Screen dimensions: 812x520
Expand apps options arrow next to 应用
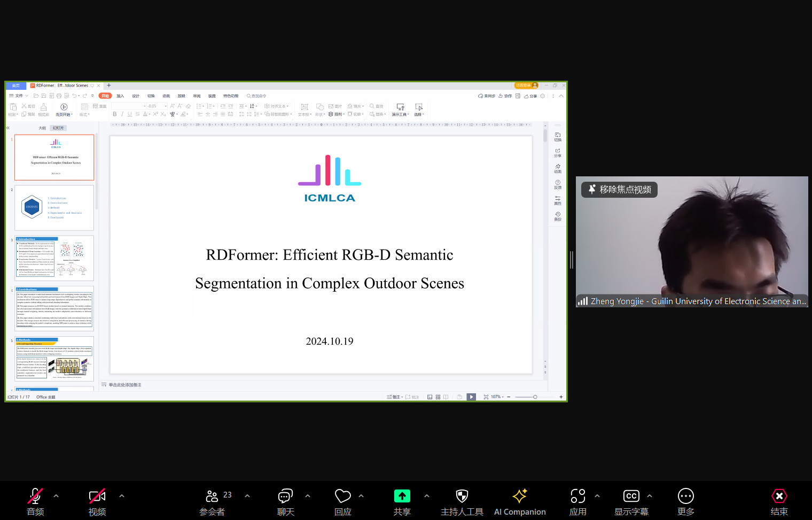597,496
